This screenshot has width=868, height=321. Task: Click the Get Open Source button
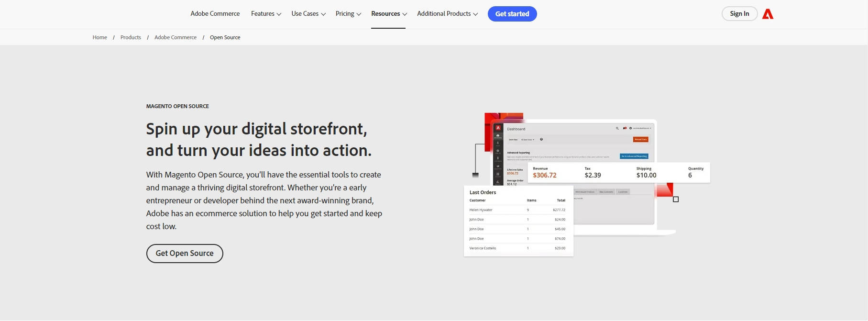coord(185,254)
